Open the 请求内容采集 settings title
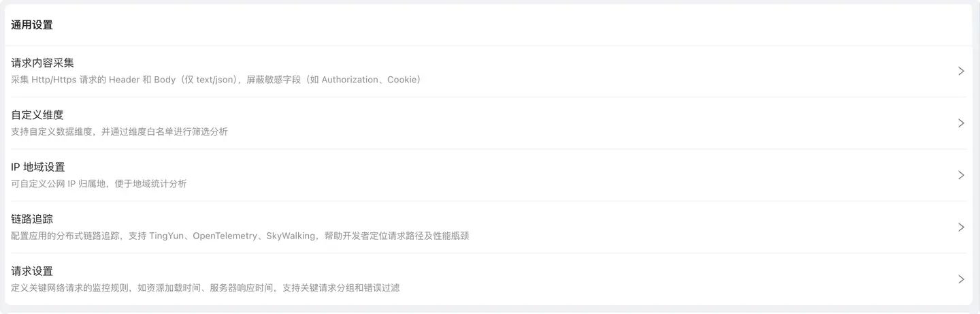Viewport: 980px width, 314px height. 43,63
